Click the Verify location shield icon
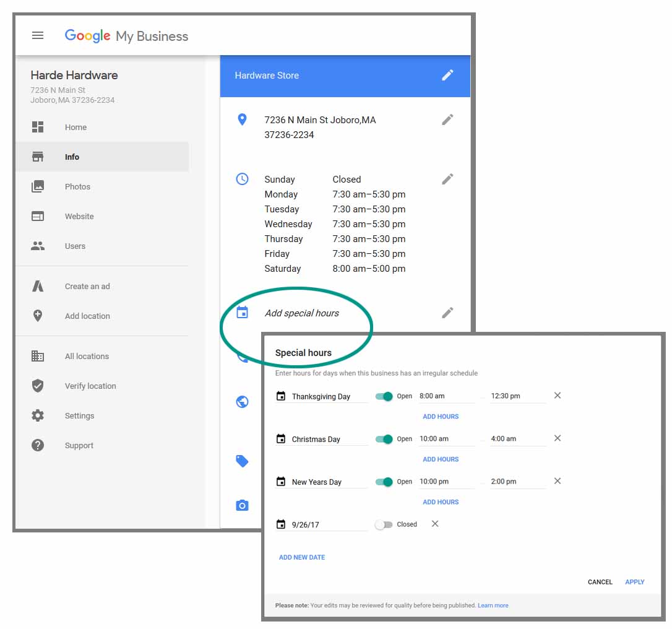This screenshot has width=672, height=629. point(38,386)
